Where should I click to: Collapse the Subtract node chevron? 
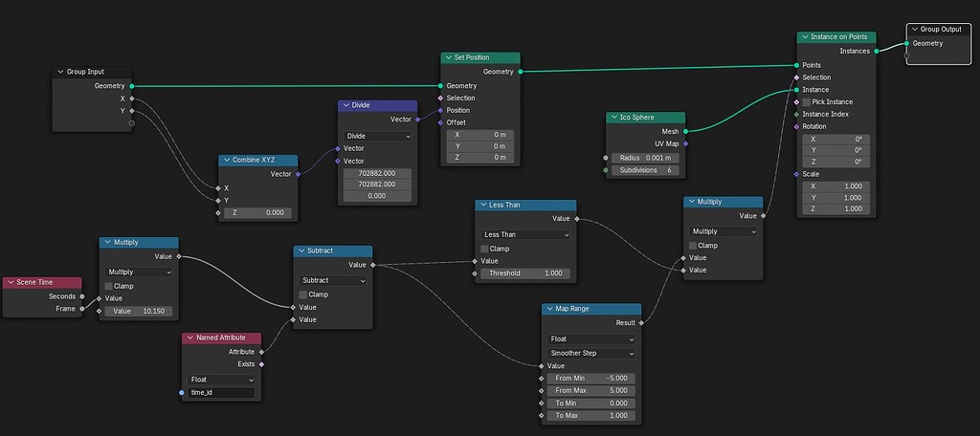(x=301, y=251)
